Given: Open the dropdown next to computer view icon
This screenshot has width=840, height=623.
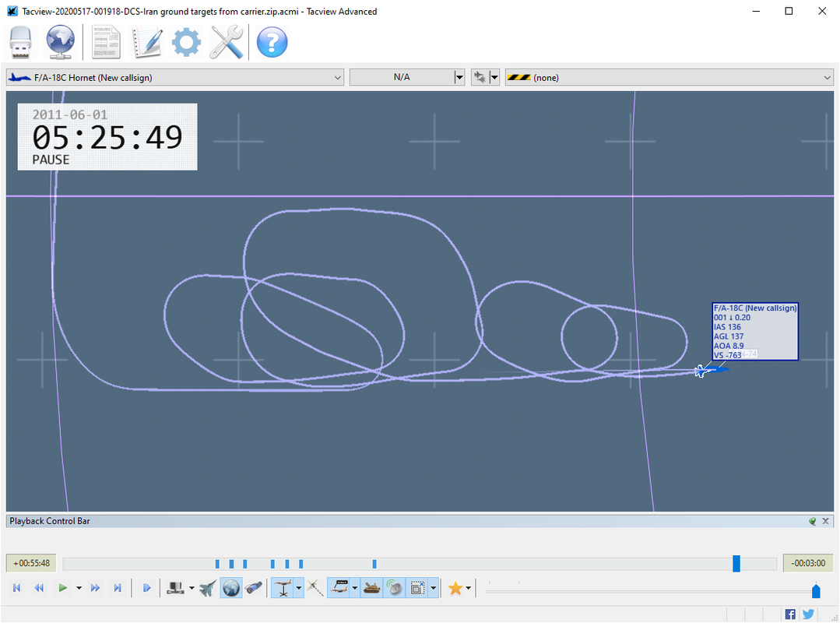Looking at the screenshot, I should click(192, 588).
